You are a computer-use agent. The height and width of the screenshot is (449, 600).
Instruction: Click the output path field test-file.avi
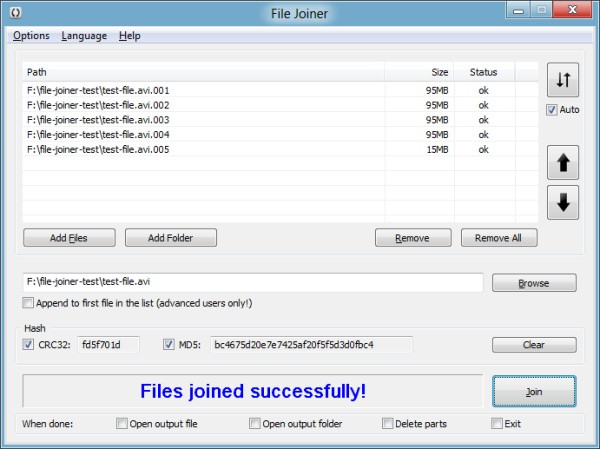pyautogui.click(x=253, y=282)
